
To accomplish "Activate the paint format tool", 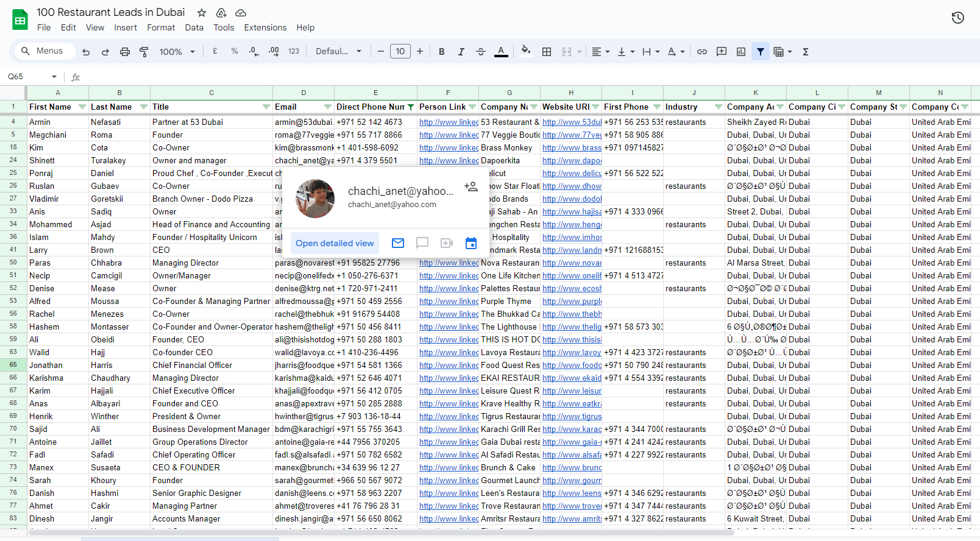I will [x=144, y=52].
